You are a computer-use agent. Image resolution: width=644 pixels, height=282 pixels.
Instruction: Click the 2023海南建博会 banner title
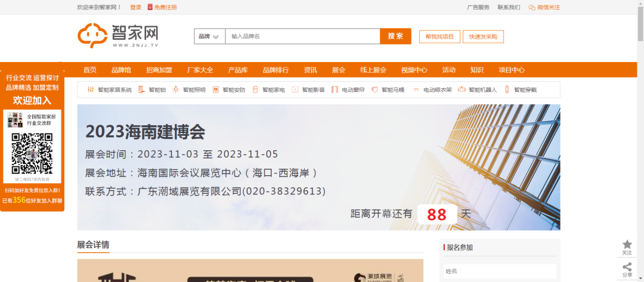[145, 132]
